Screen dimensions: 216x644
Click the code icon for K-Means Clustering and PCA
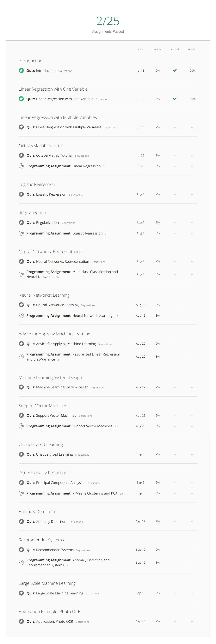pos(21,493)
